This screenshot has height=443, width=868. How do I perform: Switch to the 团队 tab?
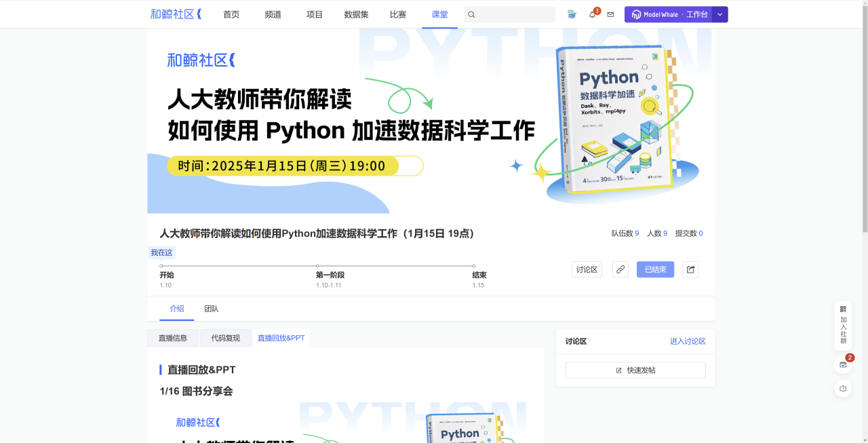[212, 309]
